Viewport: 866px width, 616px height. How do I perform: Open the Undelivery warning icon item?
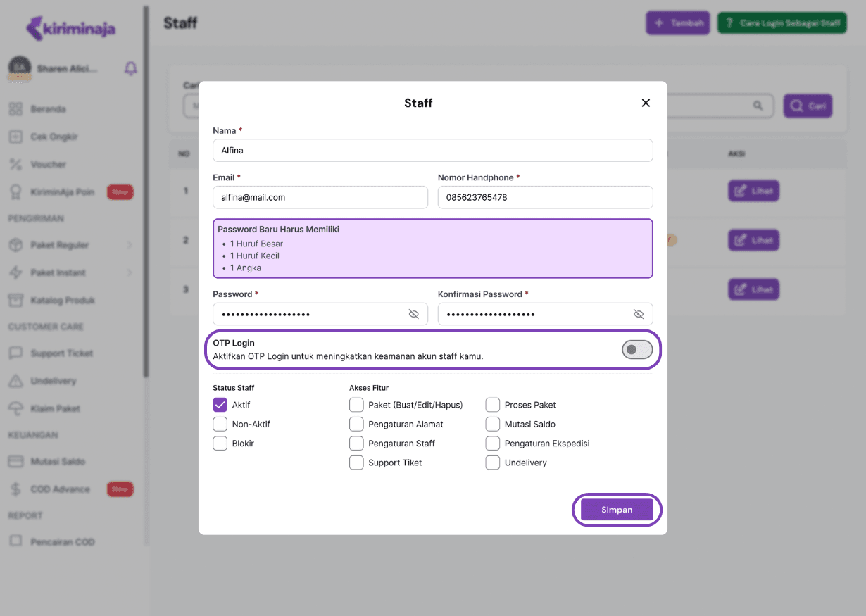coord(15,381)
